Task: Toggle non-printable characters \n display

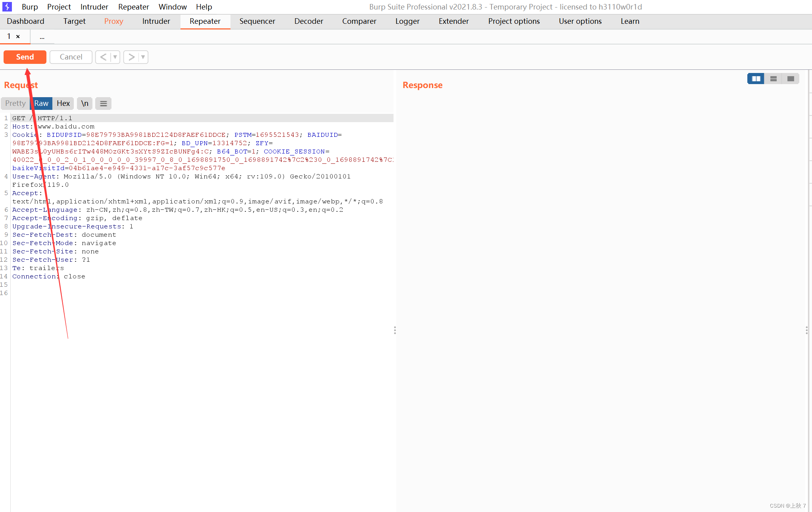Action: (84, 104)
